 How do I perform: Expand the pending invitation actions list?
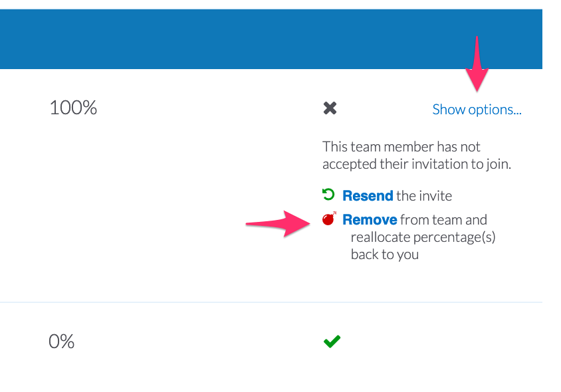click(477, 109)
